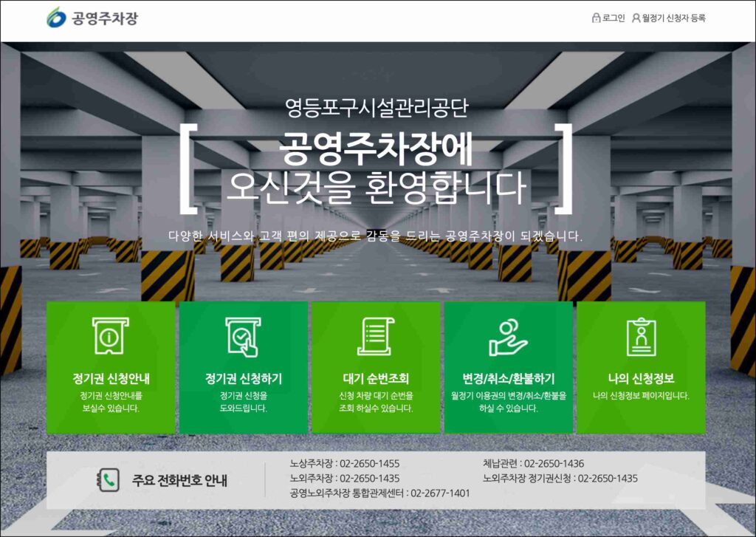Viewport: 756px width, 537px height.
Task: Click the ticket info icon for 정기권 신청안내
Action: pos(111,336)
